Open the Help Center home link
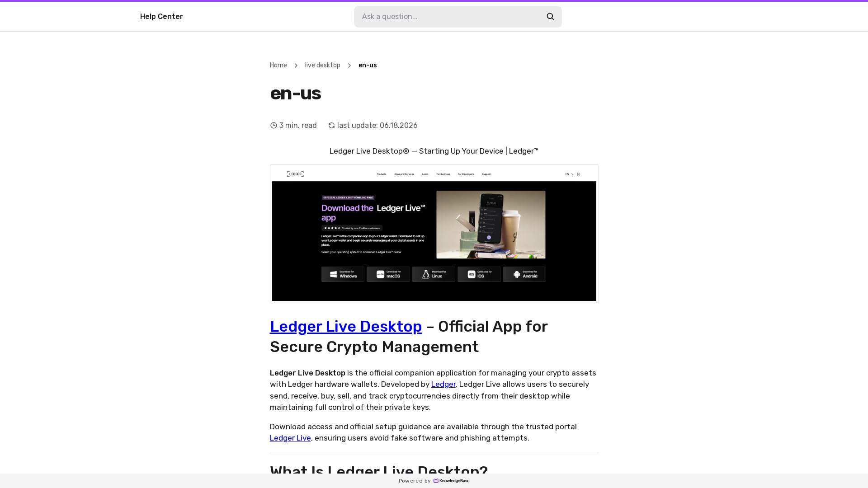868x488 pixels. click(x=161, y=17)
